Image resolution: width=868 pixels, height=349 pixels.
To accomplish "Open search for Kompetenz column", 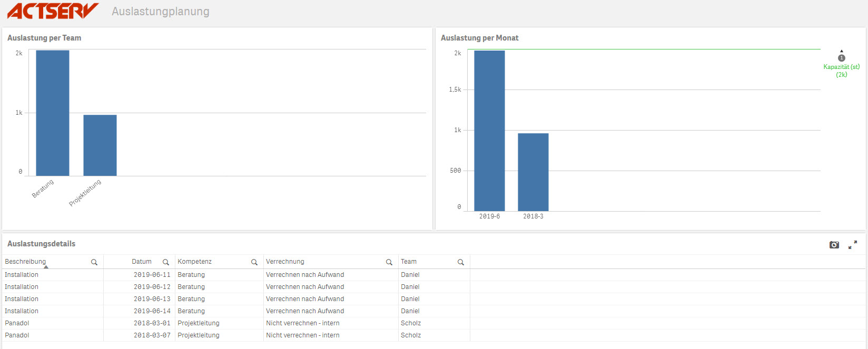I will click(x=254, y=262).
